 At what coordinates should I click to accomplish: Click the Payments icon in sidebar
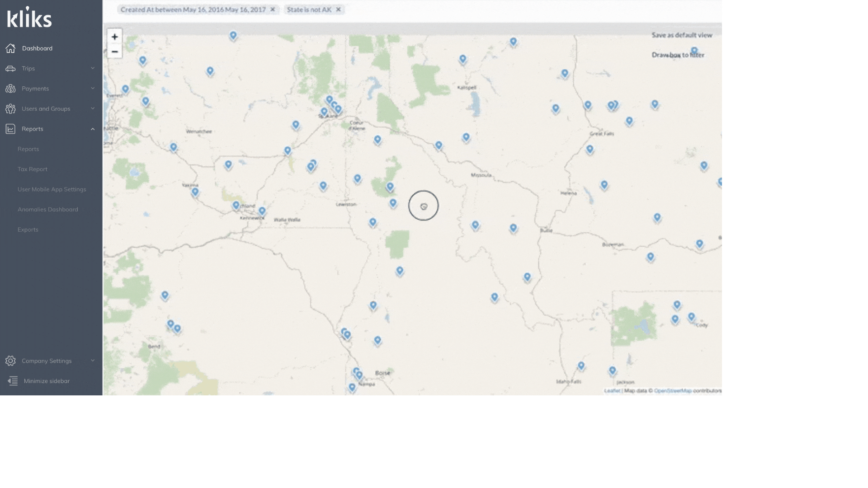(x=10, y=89)
